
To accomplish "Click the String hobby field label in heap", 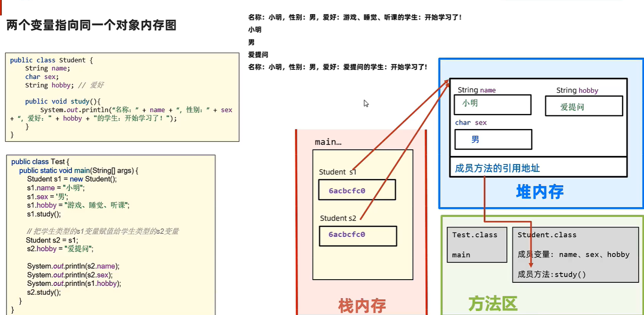I will point(577,91).
